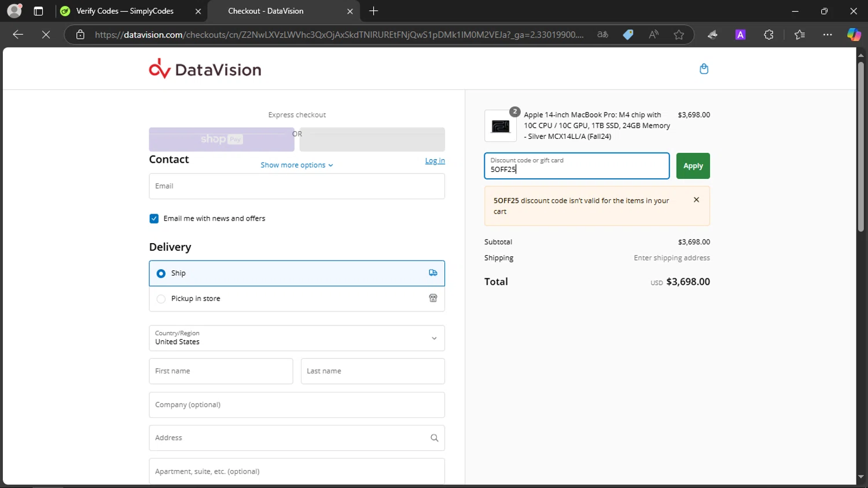Open the browser extensions puzzle icon
The width and height of the screenshot is (868, 488).
(x=768, y=35)
